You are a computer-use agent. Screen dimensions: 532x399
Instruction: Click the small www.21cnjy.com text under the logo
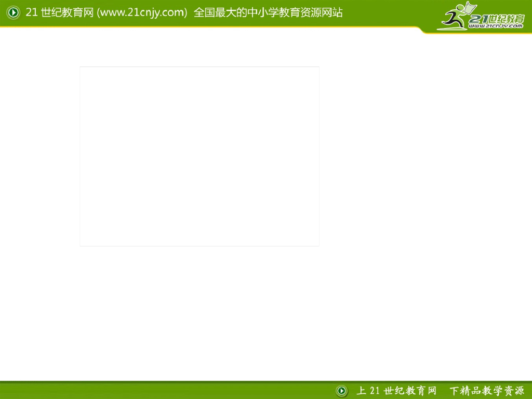tap(496, 26)
